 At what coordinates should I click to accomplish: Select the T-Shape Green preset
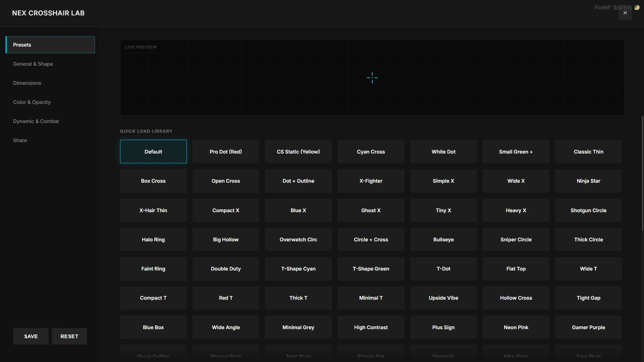coord(371,269)
